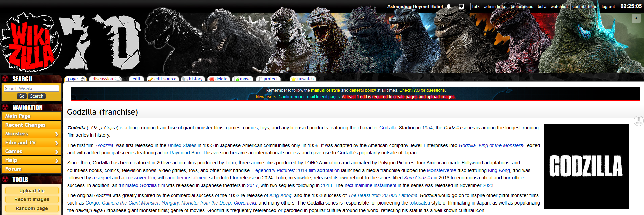The image size is (644, 215).
Task: Click the protect tab
Action: [x=268, y=79]
